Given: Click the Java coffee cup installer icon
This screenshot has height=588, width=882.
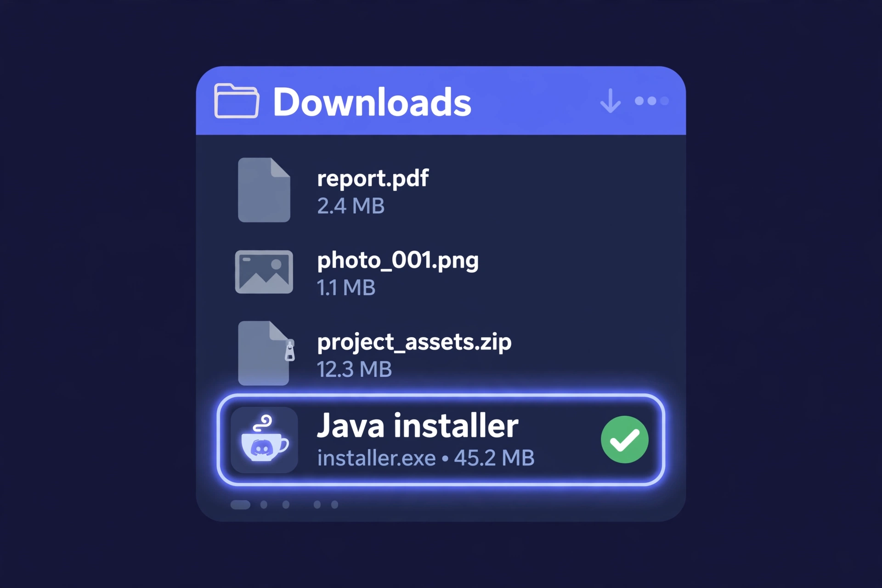Looking at the screenshot, I should (264, 440).
